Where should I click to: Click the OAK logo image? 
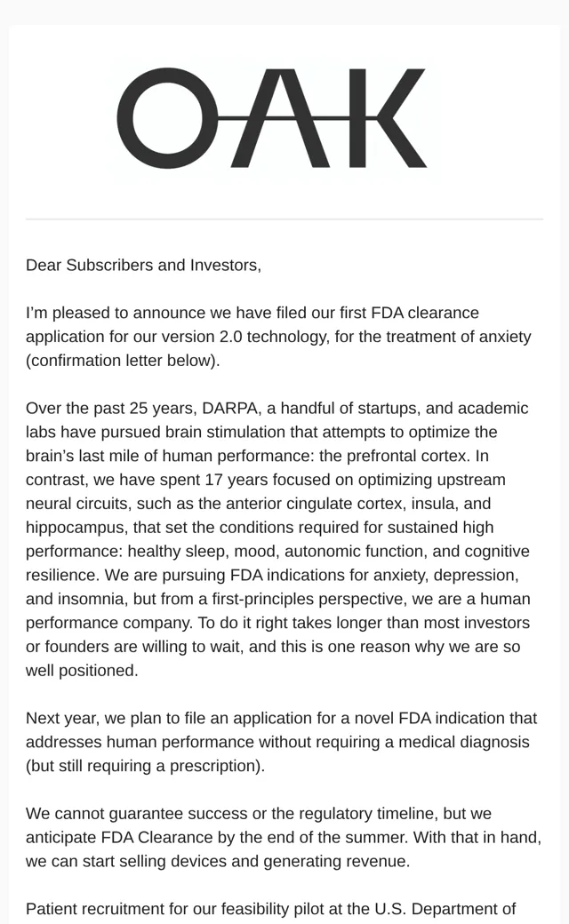coord(272,118)
